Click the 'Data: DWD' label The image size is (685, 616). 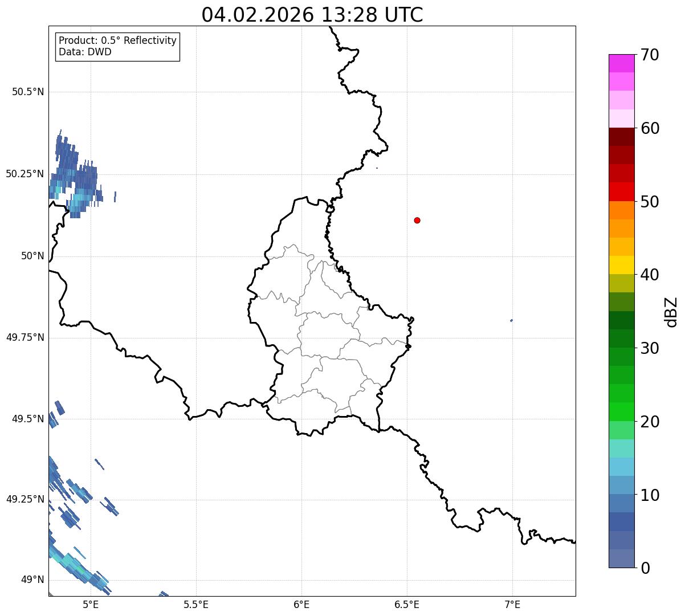point(85,52)
